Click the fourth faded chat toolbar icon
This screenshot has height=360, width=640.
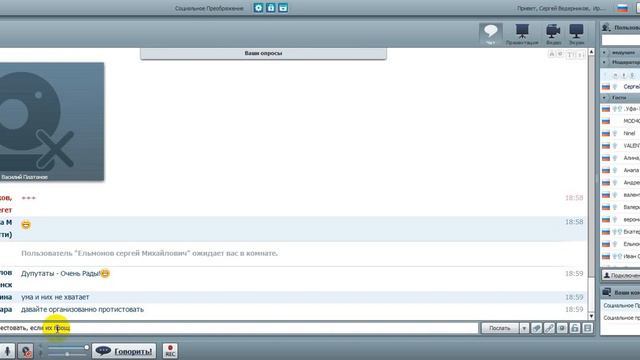click(580, 54)
